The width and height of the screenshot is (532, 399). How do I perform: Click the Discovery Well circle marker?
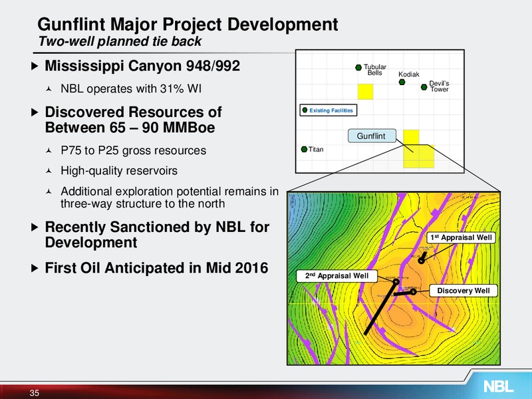(413, 291)
